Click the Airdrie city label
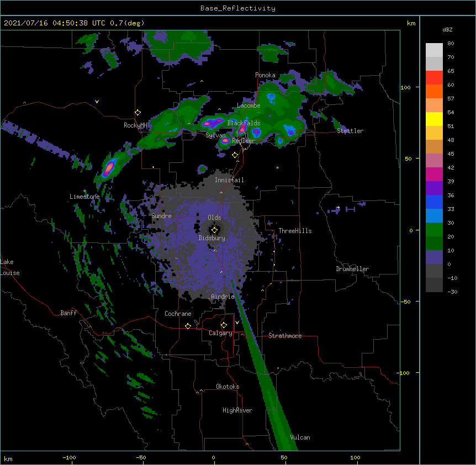 [x=223, y=296]
